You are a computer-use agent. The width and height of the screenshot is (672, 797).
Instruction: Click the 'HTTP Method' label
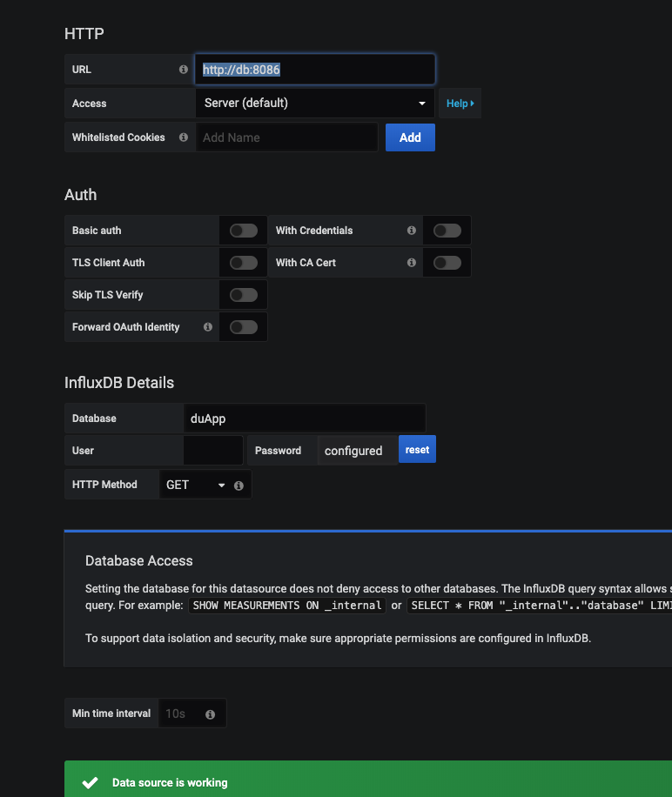click(104, 485)
